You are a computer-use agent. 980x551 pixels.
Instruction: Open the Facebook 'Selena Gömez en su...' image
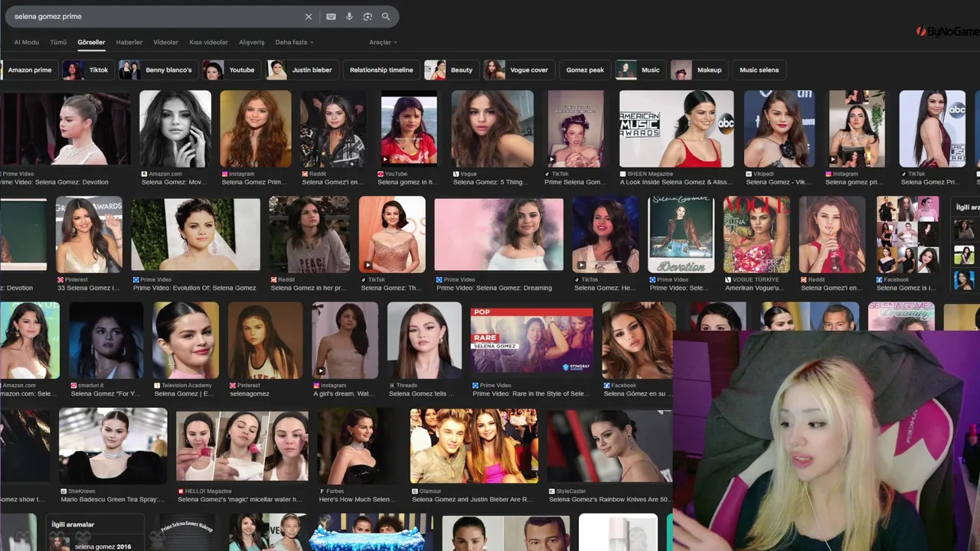639,340
